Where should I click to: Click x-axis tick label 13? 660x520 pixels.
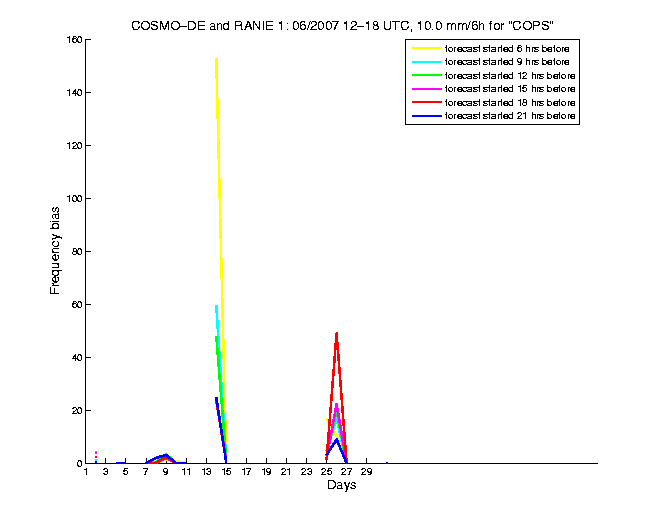pyautogui.click(x=206, y=472)
